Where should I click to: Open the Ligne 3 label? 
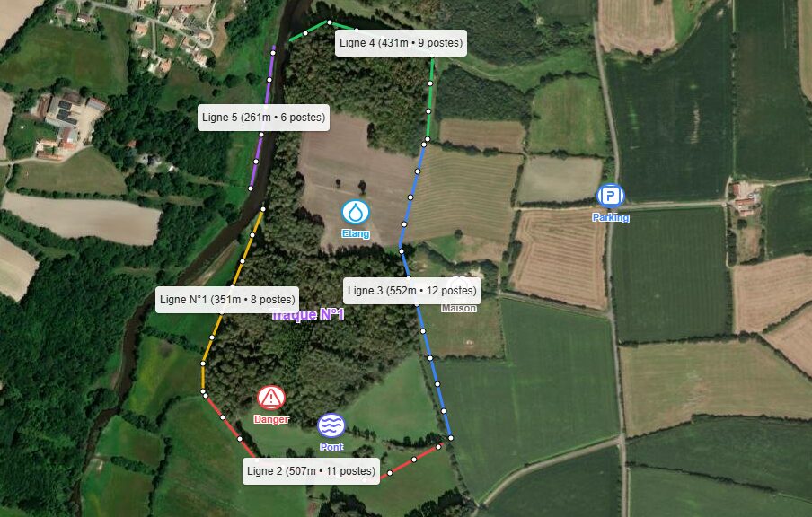pos(412,290)
